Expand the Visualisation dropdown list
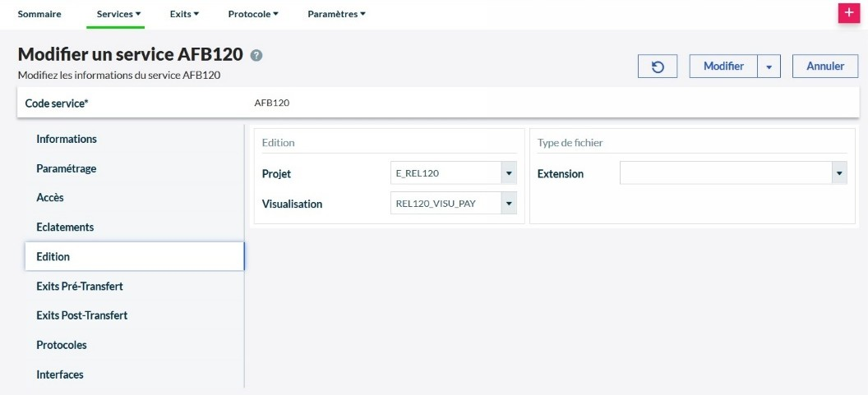Image resolution: width=868 pixels, height=395 pixels. pyautogui.click(x=509, y=204)
